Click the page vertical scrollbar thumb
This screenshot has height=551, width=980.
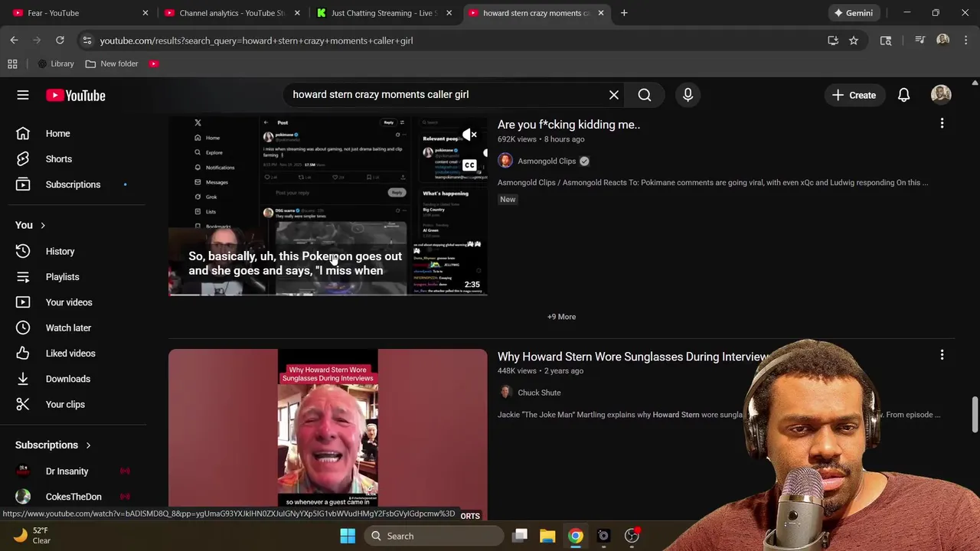click(975, 415)
